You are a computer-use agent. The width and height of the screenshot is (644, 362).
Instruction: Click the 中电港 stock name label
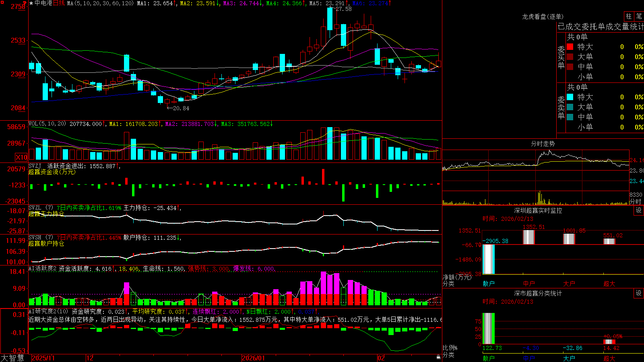pyautogui.click(x=43, y=3)
